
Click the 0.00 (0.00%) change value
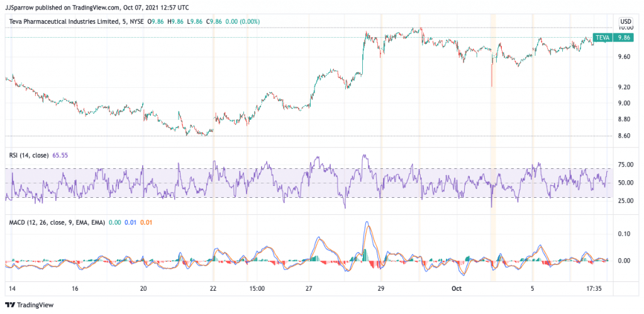(x=243, y=21)
